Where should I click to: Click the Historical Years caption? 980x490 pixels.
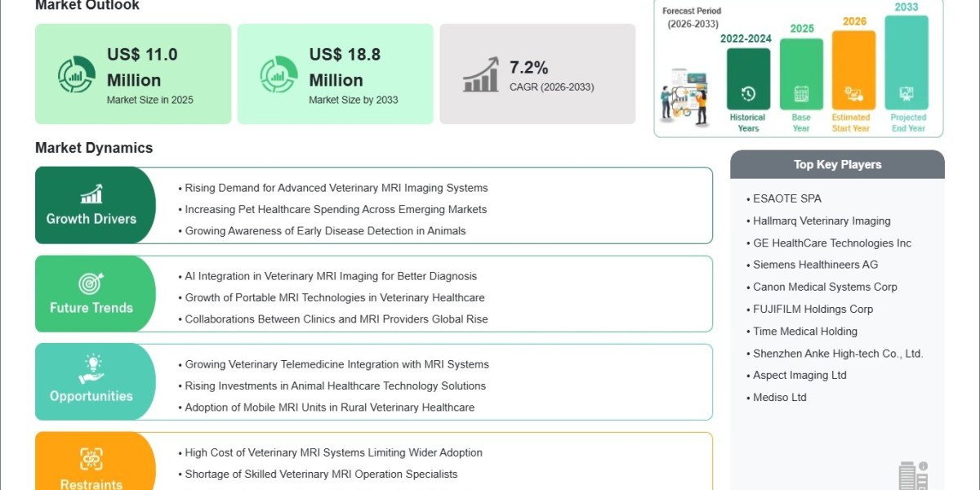pyautogui.click(x=748, y=122)
